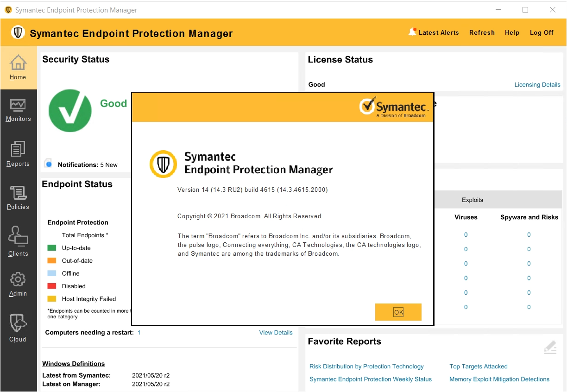Open the Policies section
The image size is (567, 392).
[x=18, y=198]
